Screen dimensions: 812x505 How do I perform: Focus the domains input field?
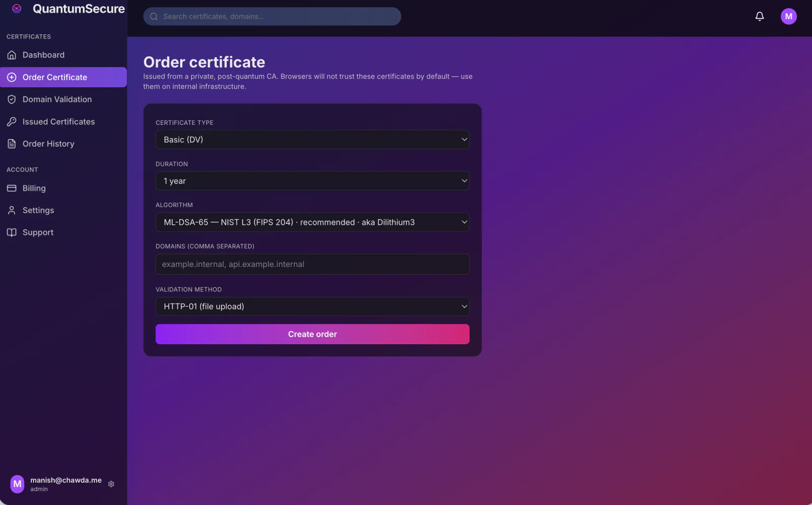pos(312,264)
